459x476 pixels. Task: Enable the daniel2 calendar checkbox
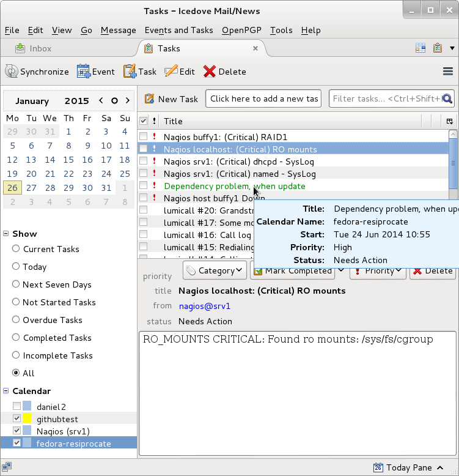pyautogui.click(x=17, y=406)
